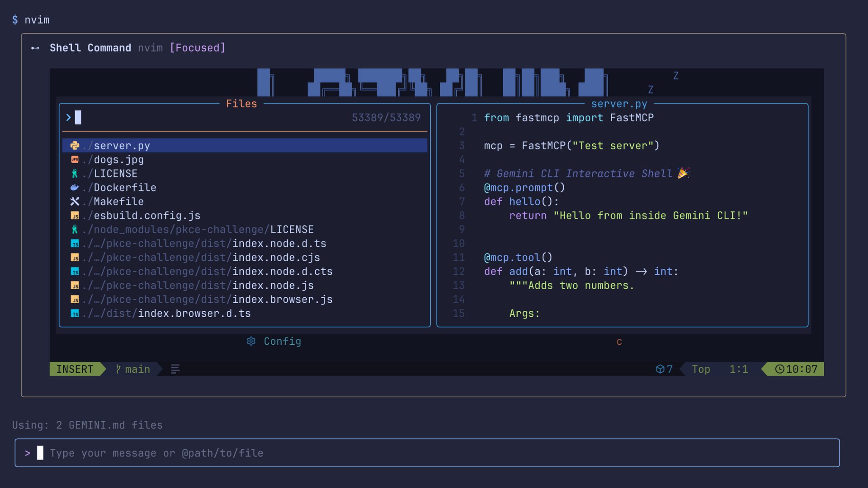Image resolution: width=868 pixels, height=488 pixels.
Task: Select the Docker whale icon for Dockerfile
Action: pyautogui.click(x=75, y=188)
